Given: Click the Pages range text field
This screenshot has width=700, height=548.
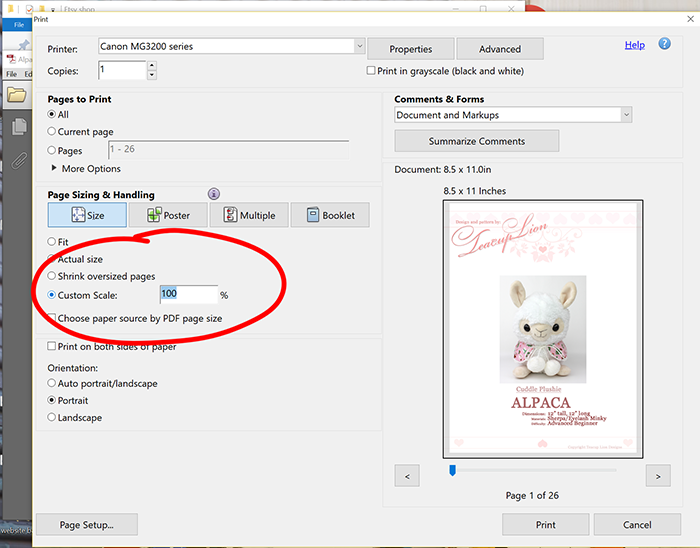Looking at the screenshot, I should pyautogui.click(x=229, y=149).
